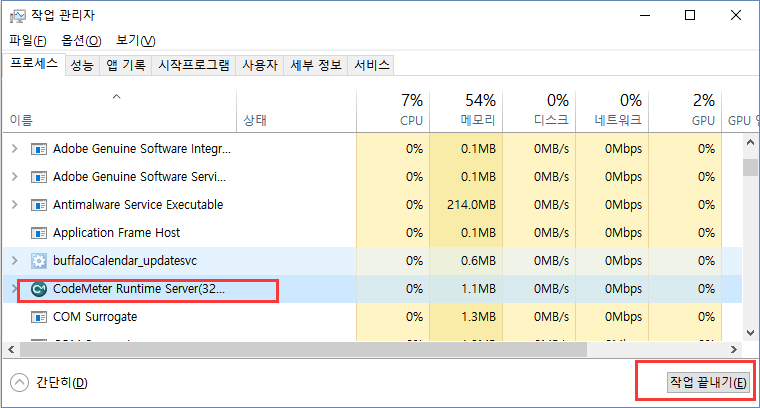
Task: Sort by the 54% 메모리 column header
Action: point(466,111)
